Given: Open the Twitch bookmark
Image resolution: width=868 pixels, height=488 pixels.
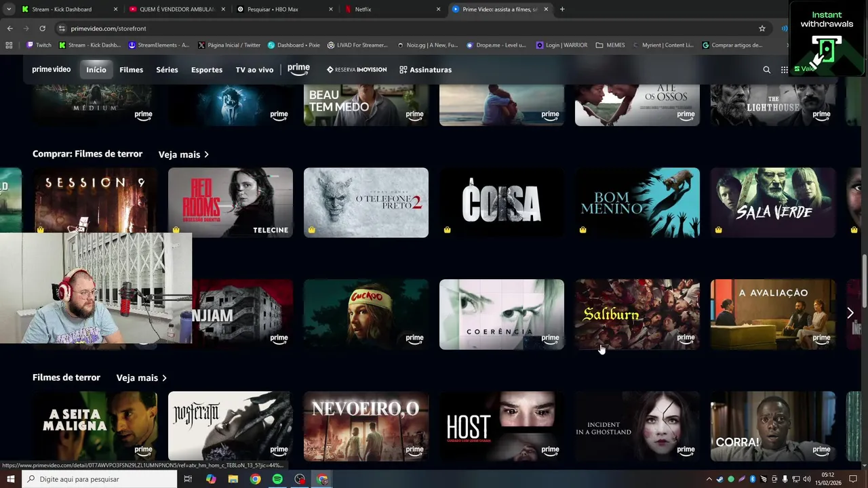Looking at the screenshot, I should 39,45.
